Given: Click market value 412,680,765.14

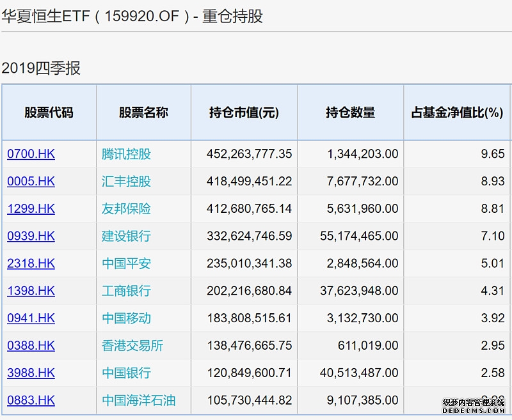Looking at the screenshot, I should pos(249,208).
